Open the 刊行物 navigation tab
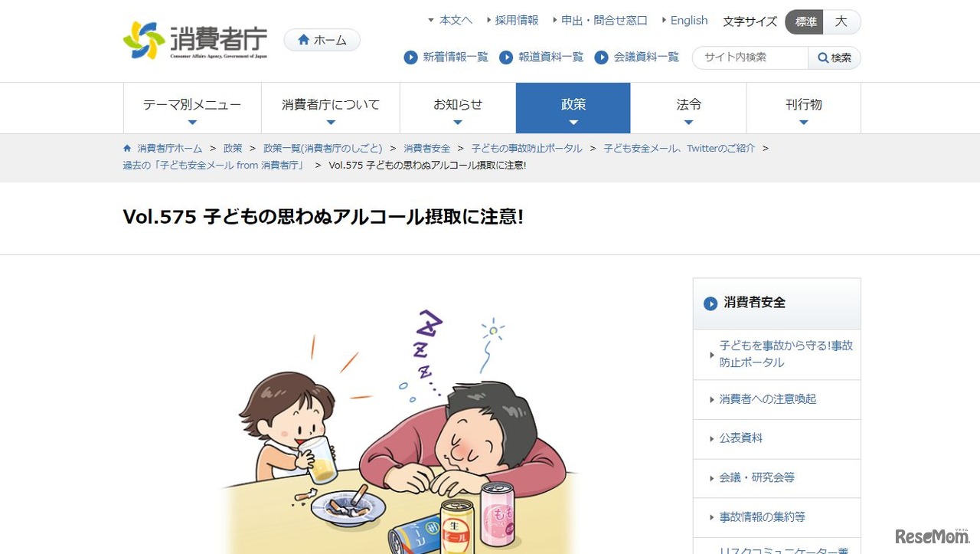 pyautogui.click(x=804, y=108)
